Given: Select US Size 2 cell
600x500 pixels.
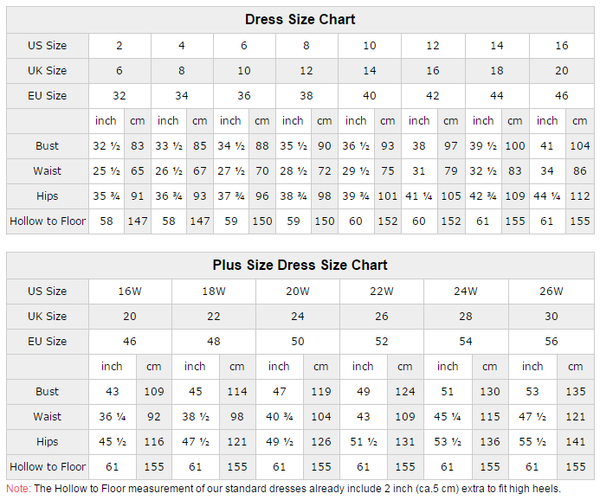Looking at the screenshot, I should 120,46.
